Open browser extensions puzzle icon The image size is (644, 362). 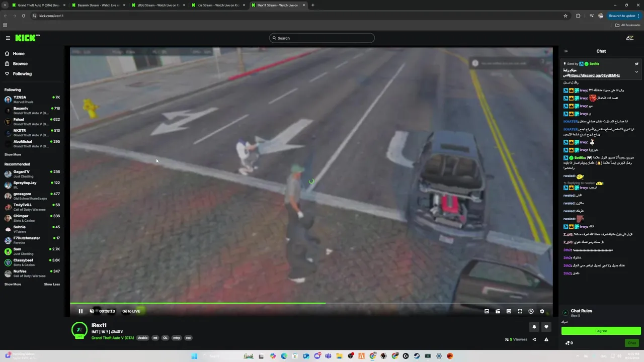pos(578,16)
